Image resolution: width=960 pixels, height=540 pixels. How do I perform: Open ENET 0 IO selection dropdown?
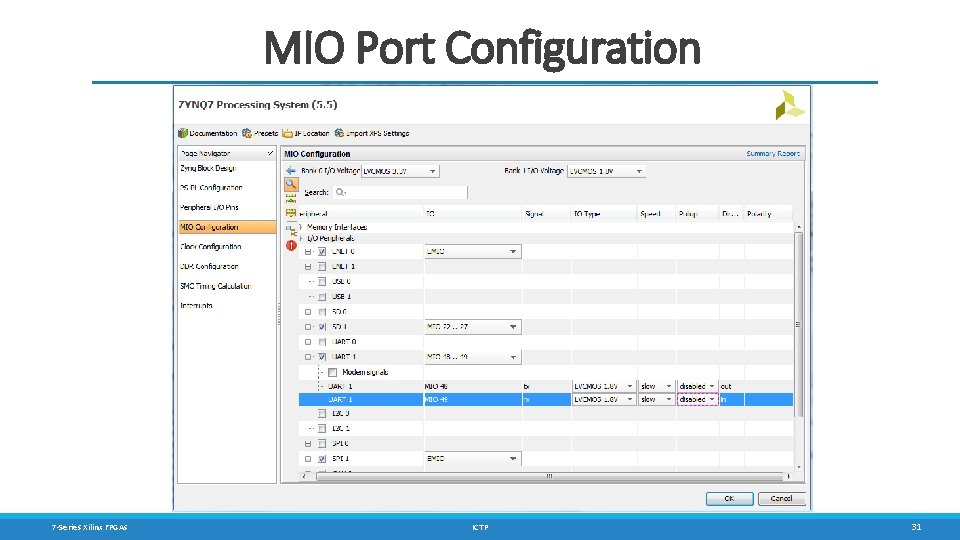(473, 252)
